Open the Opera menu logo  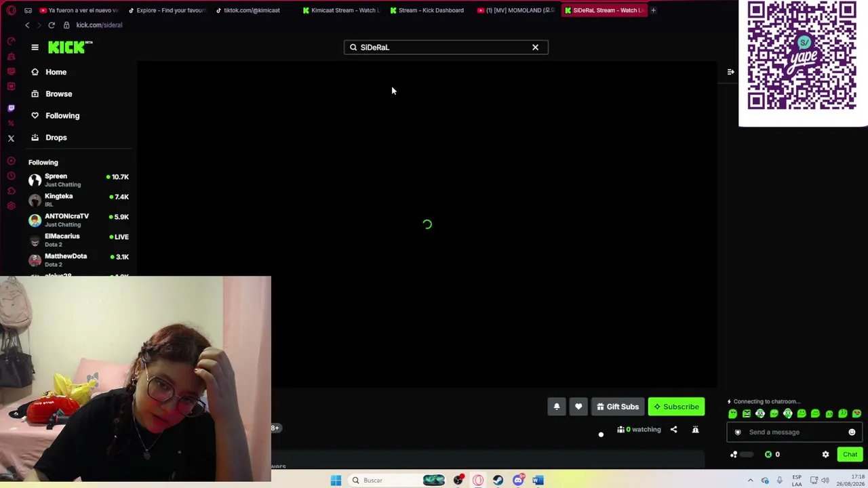11,10
